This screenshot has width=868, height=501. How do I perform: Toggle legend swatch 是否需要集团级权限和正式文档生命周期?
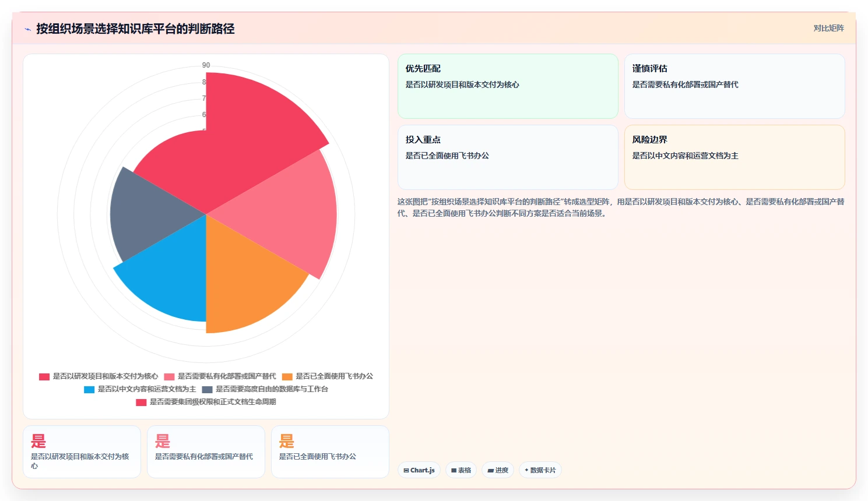[141, 402]
